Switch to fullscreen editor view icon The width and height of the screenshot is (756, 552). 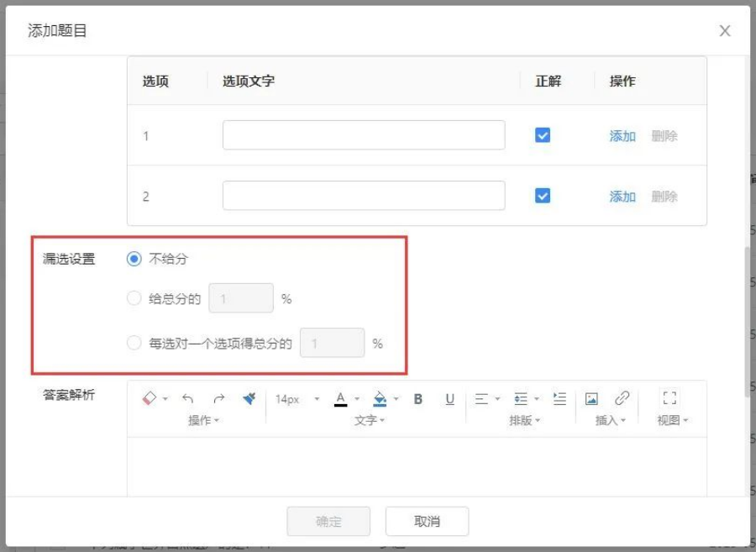(x=669, y=398)
